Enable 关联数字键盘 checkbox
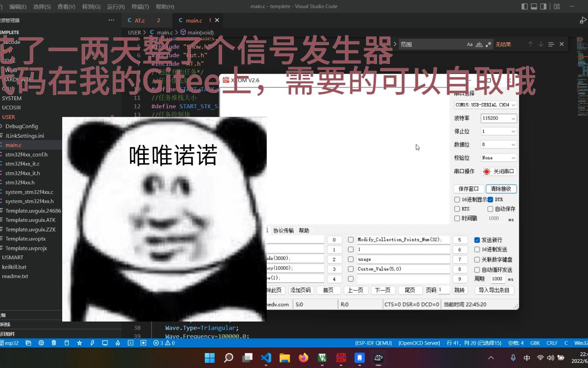 tap(477, 260)
